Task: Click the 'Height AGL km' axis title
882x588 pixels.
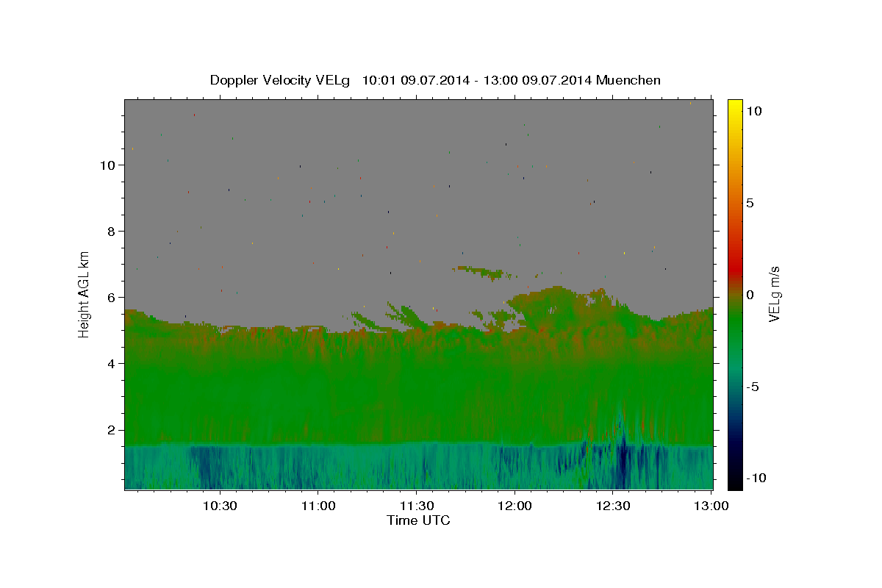Action: [x=85, y=294]
